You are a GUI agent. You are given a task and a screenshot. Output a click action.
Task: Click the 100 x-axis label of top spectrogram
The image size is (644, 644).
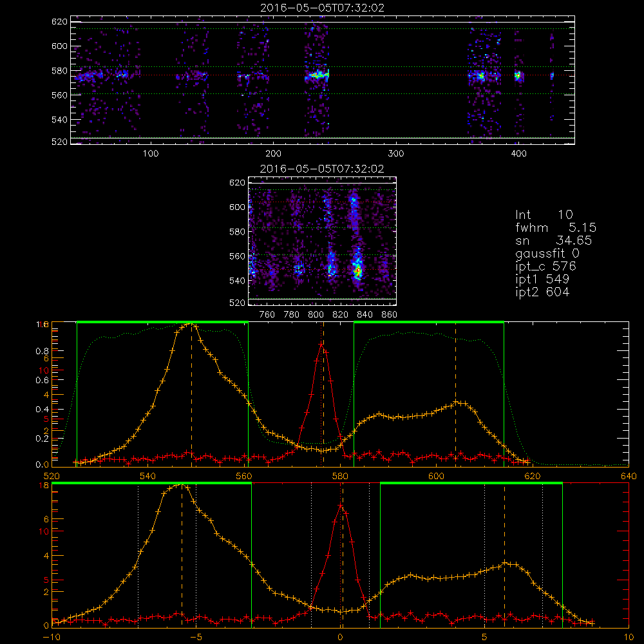[151, 154]
